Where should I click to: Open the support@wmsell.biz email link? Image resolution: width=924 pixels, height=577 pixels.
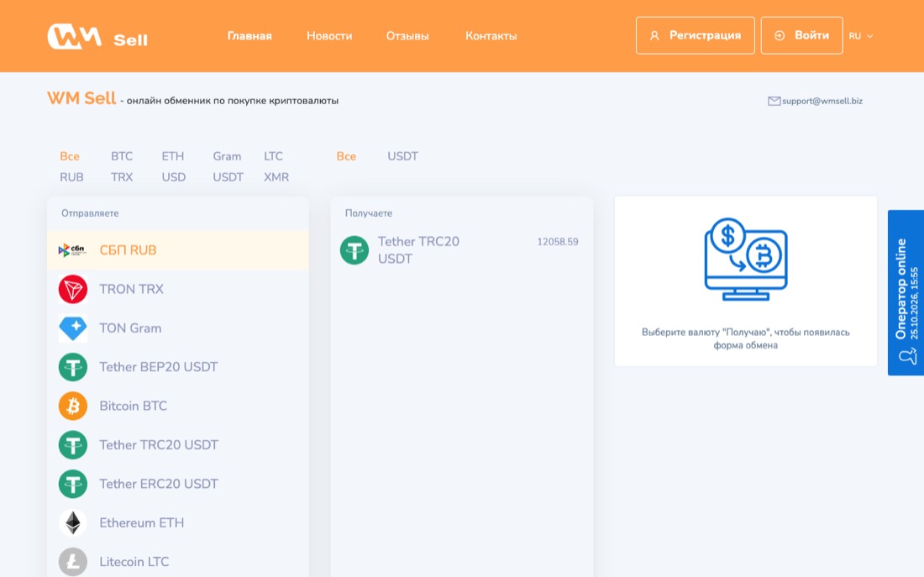click(x=822, y=102)
